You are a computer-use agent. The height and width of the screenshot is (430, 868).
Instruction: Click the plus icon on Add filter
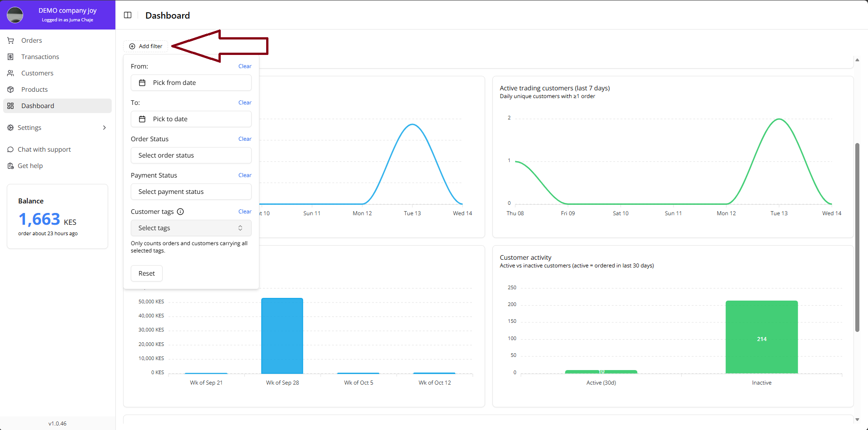[132, 46]
